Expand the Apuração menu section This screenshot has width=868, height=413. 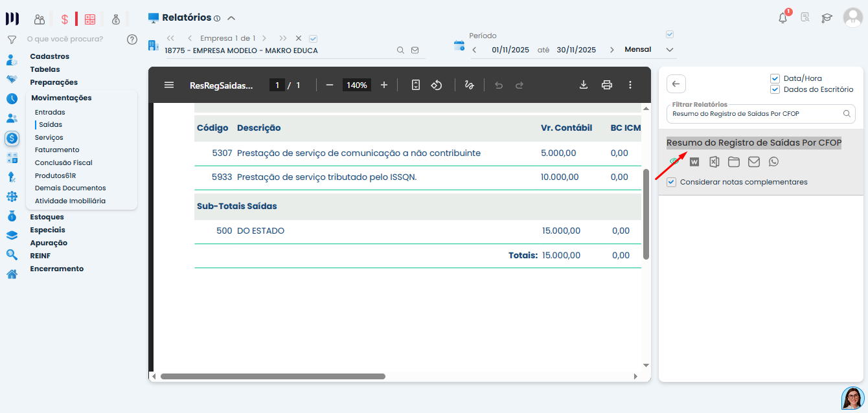coord(49,243)
